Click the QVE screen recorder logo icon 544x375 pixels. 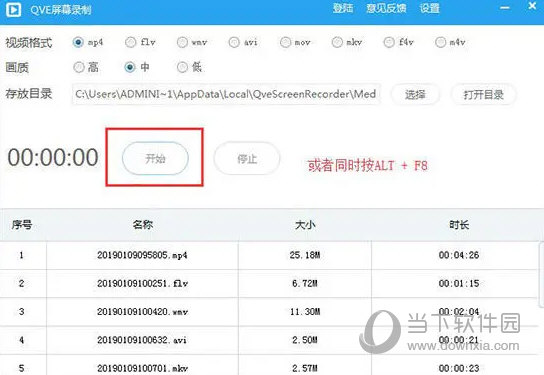[13, 10]
